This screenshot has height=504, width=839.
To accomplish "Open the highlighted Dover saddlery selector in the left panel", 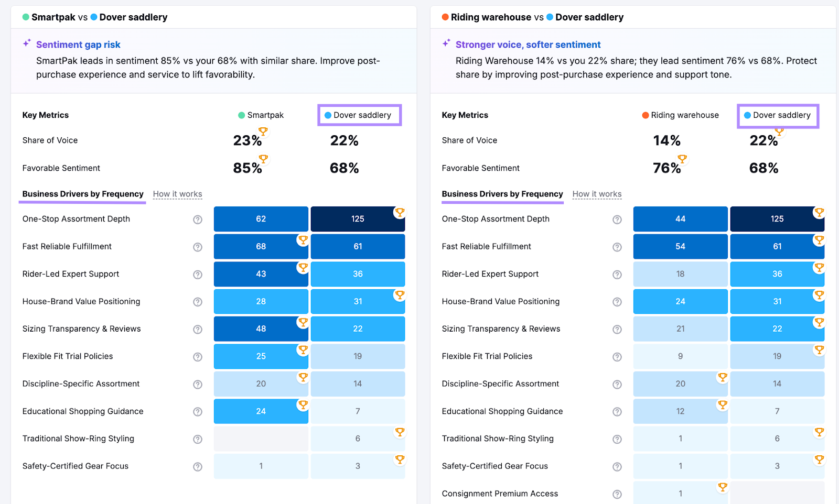I will coord(359,115).
